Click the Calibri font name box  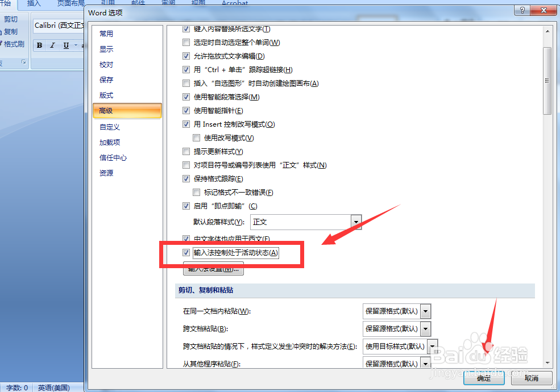pyautogui.click(x=59, y=26)
